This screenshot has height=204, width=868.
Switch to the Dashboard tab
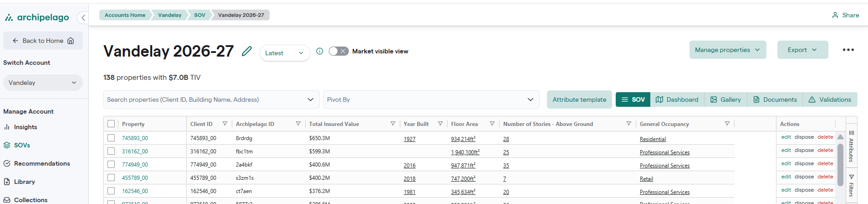(x=677, y=99)
